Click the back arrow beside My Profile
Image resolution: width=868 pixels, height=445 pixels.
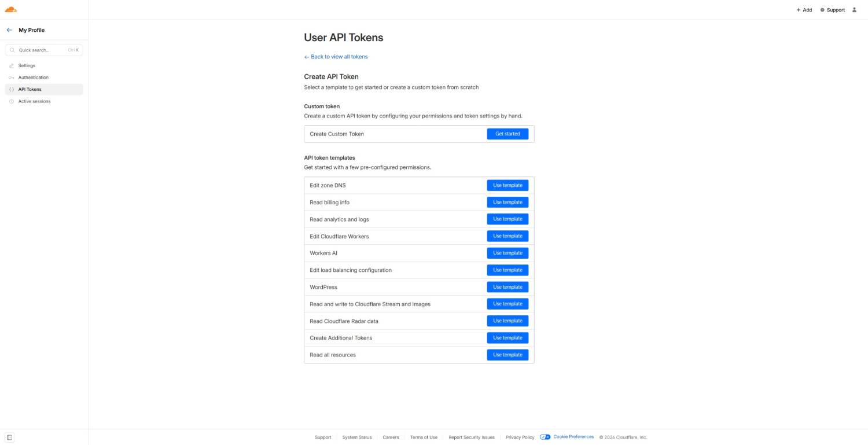(9, 30)
